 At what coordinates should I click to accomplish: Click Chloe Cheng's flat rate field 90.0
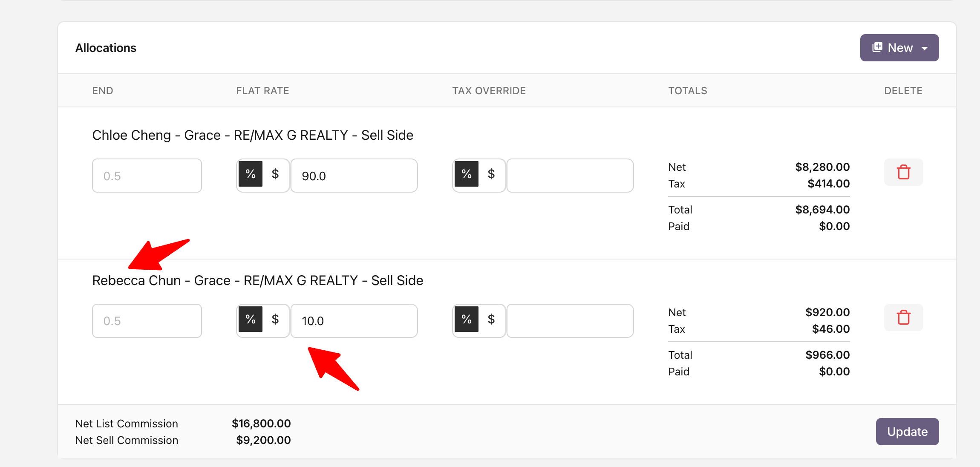354,176
